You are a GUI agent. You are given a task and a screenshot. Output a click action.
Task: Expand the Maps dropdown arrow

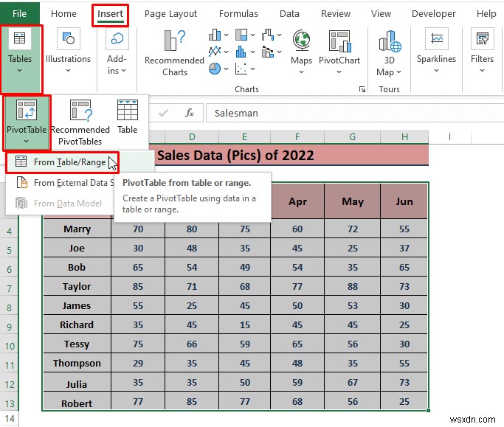point(301,72)
